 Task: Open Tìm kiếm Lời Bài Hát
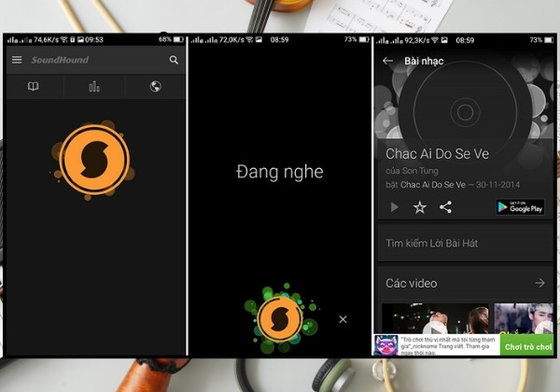pyautogui.click(x=465, y=243)
